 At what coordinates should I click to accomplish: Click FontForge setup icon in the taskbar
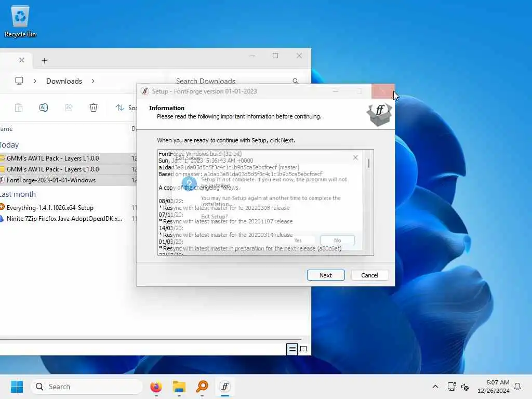tap(224, 387)
